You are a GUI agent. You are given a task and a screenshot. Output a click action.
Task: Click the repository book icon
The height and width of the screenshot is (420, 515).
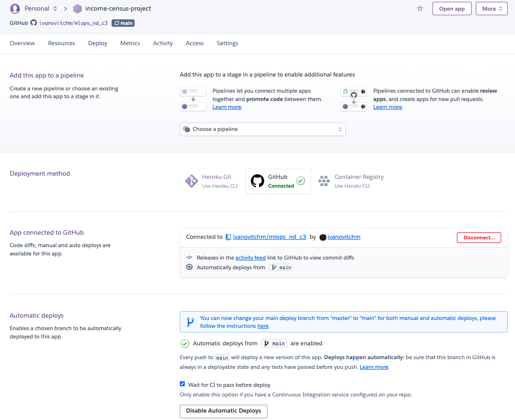point(228,237)
